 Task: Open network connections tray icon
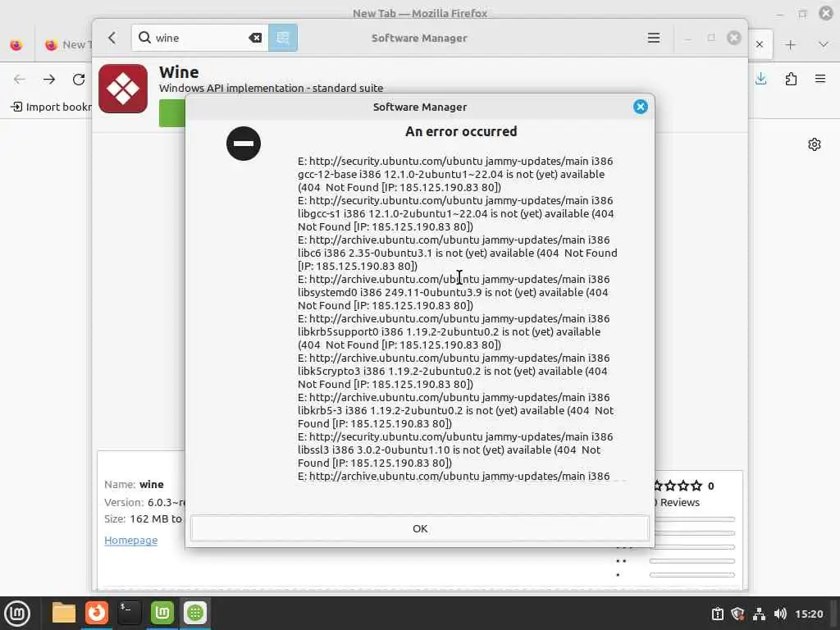(759, 614)
